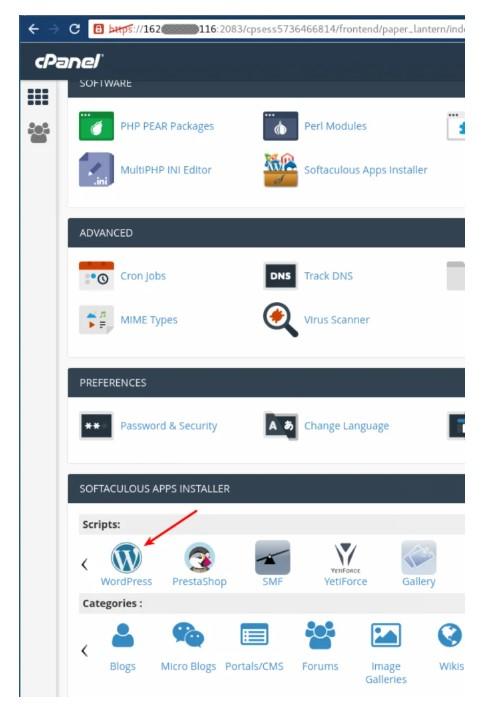489x707 pixels.
Task: Click the Cron Jobs link
Action: pos(143,276)
